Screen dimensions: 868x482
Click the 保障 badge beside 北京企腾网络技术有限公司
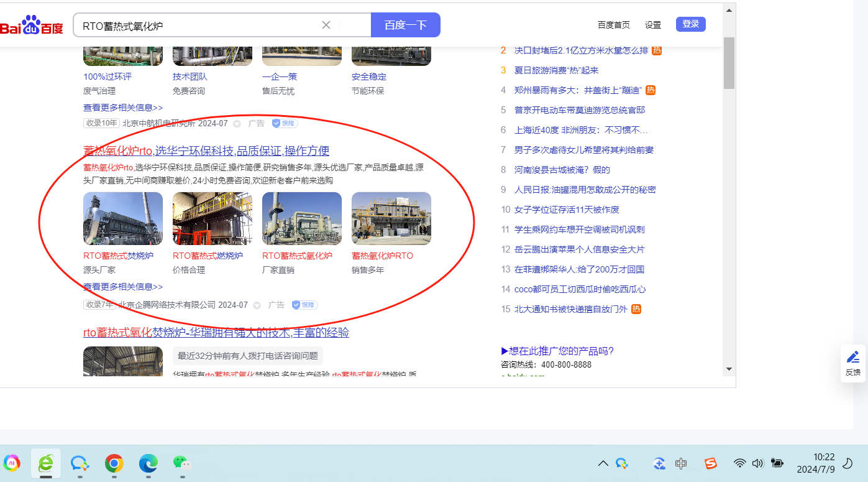(304, 305)
